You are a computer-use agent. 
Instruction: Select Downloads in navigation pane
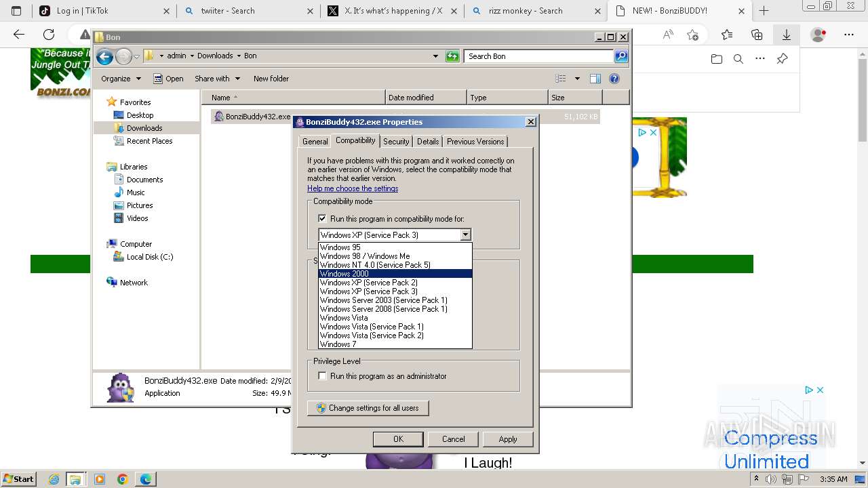point(144,128)
